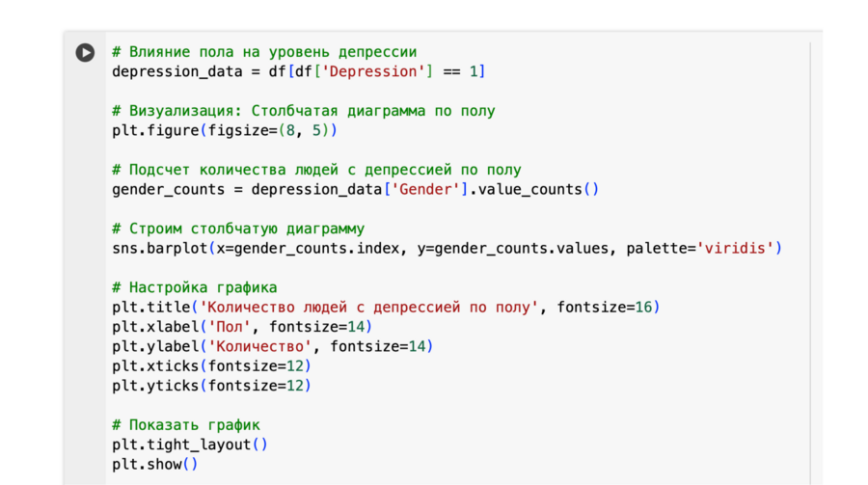The image size is (868, 485).
Task: Click the 'Визуализация: Столбчатая диаграмма' comment line
Action: 304,111
